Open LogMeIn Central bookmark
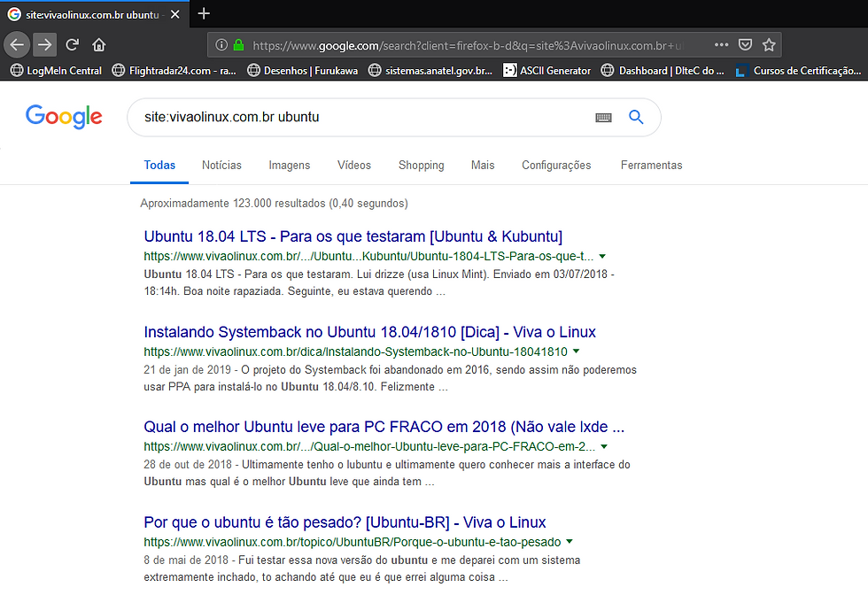868x595 pixels. coord(57,70)
